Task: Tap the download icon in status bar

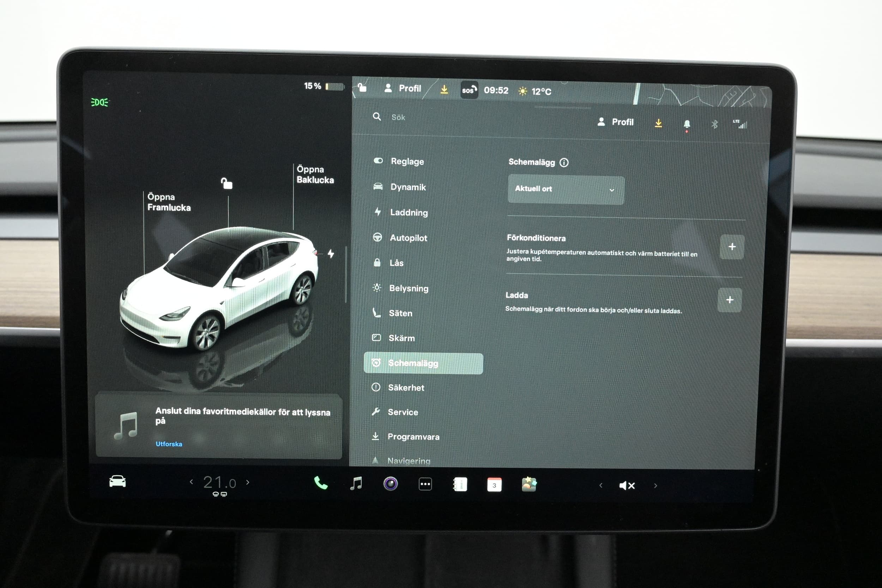Action: tap(444, 90)
